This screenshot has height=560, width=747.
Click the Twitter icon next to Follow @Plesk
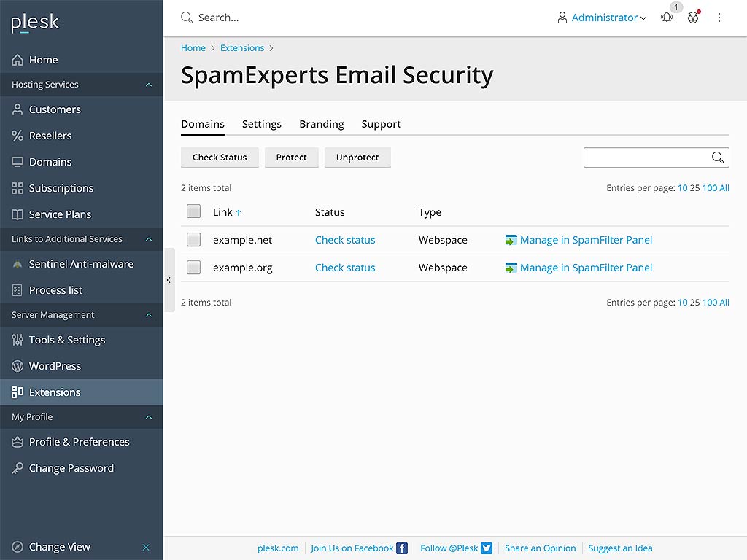pyautogui.click(x=486, y=548)
